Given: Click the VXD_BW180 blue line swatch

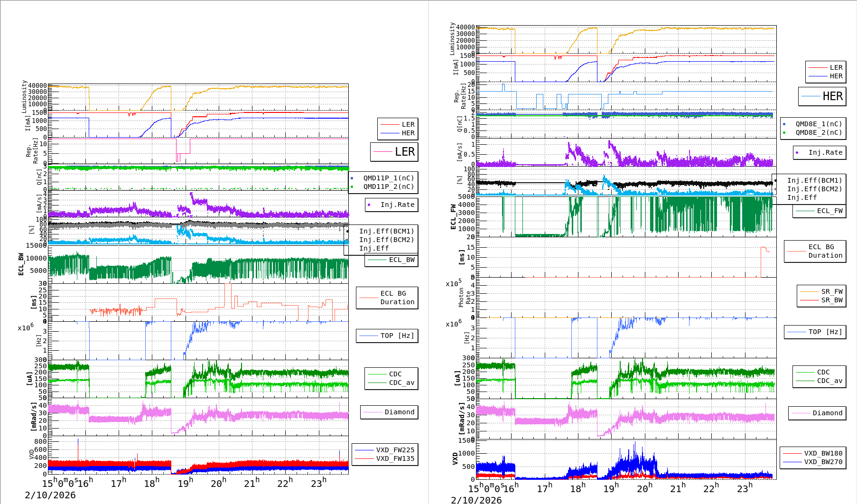Looking at the screenshot, I should pyautogui.click(x=792, y=453).
